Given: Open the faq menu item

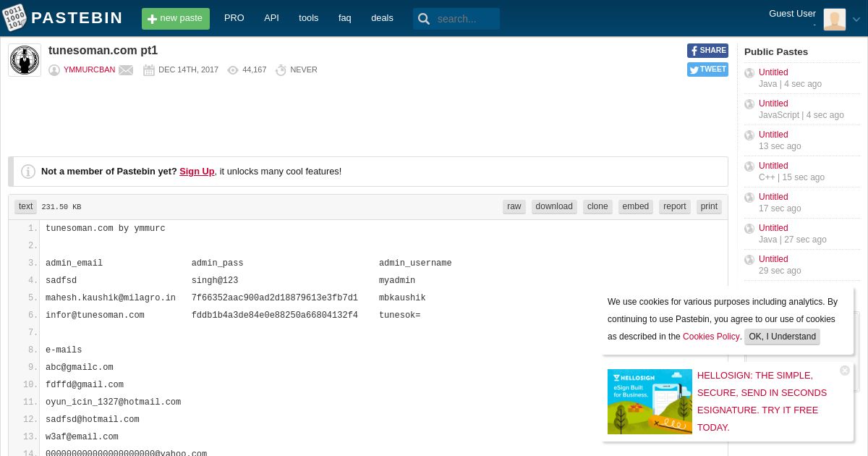Looking at the screenshot, I should tap(345, 18).
